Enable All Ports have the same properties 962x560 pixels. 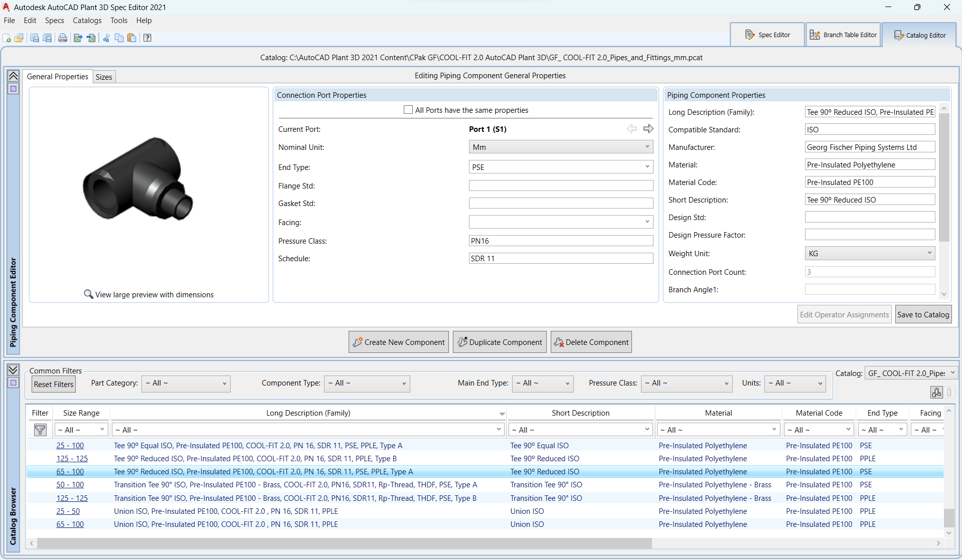coord(408,110)
